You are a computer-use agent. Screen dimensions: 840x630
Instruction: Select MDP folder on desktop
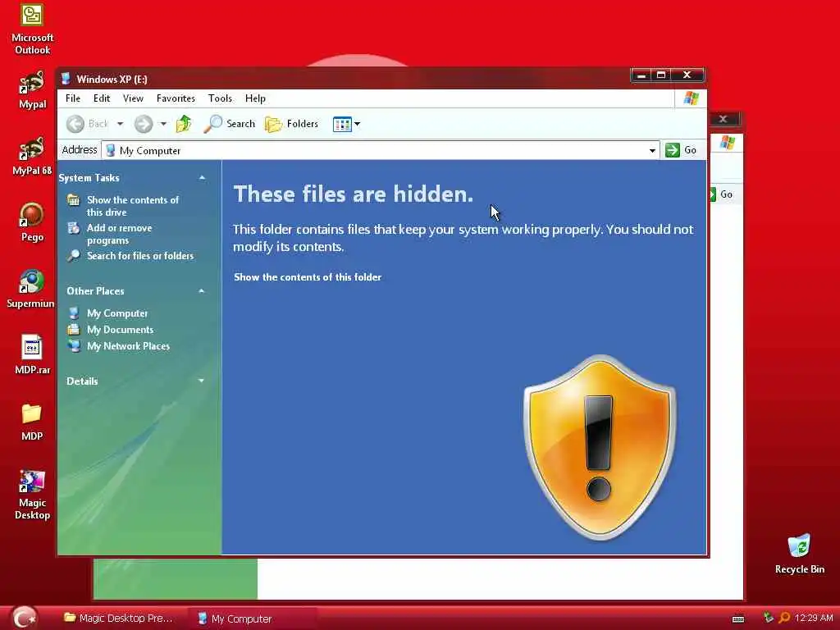click(x=32, y=422)
